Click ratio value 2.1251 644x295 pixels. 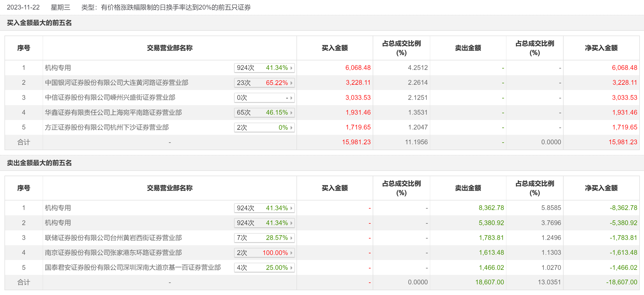(418, 98)
